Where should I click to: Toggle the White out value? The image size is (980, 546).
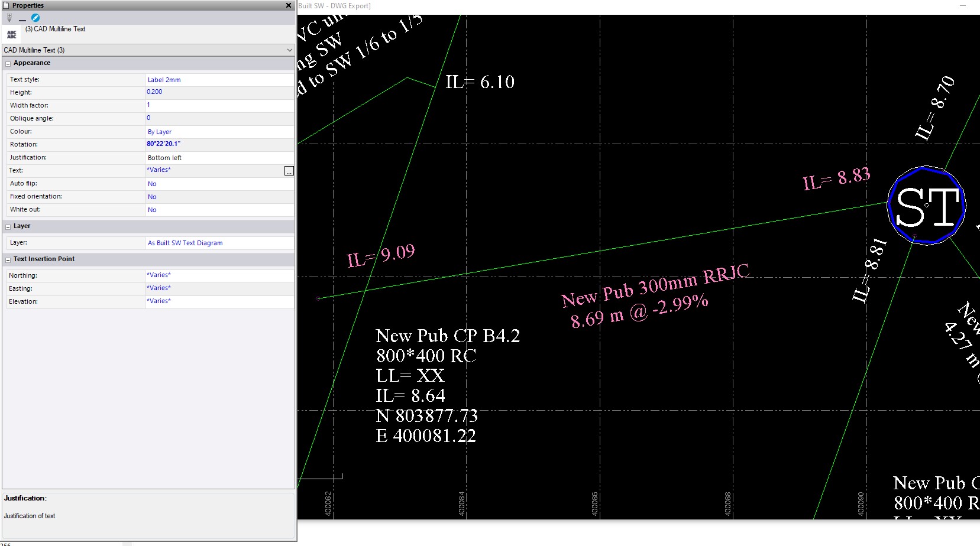(219, 210)
